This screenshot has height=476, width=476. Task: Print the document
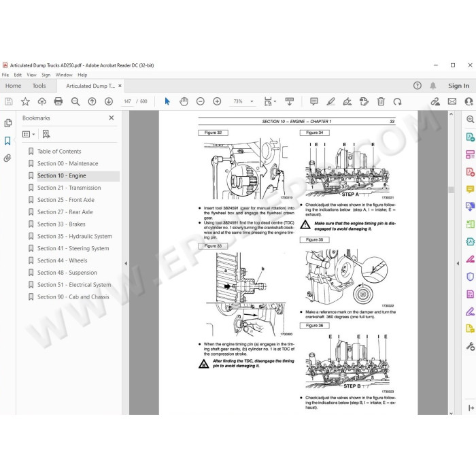[x=58, y=101]
